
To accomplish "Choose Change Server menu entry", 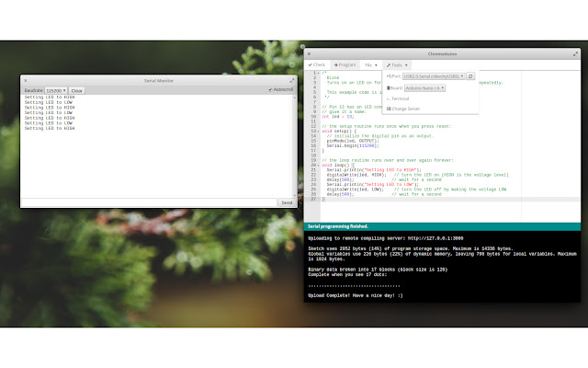I will 403,109.
